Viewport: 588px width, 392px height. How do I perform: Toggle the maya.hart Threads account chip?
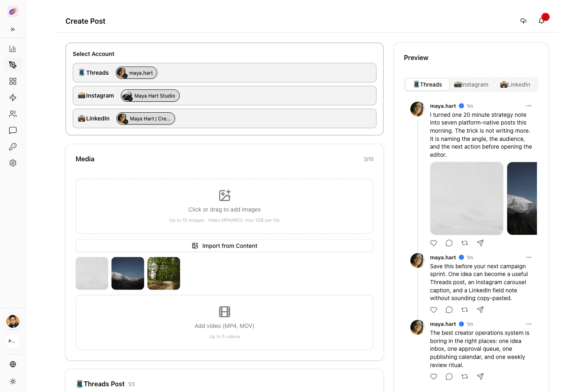click(136, 73)
